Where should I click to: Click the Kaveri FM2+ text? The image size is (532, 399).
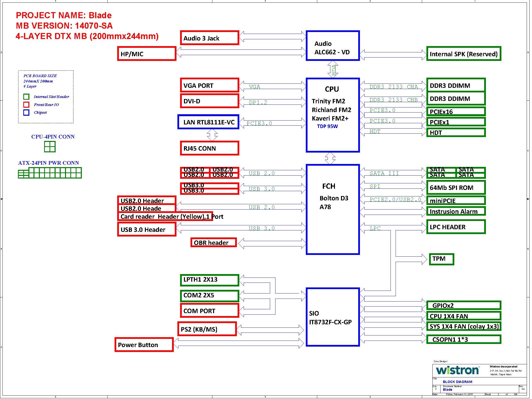click(x=330, y=118)
